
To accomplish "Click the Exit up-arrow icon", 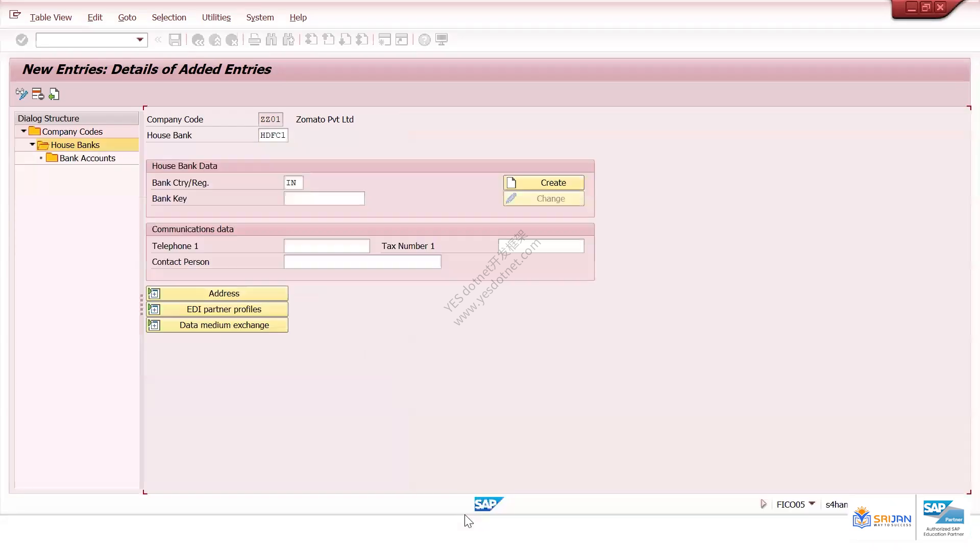I will (215, 40).
